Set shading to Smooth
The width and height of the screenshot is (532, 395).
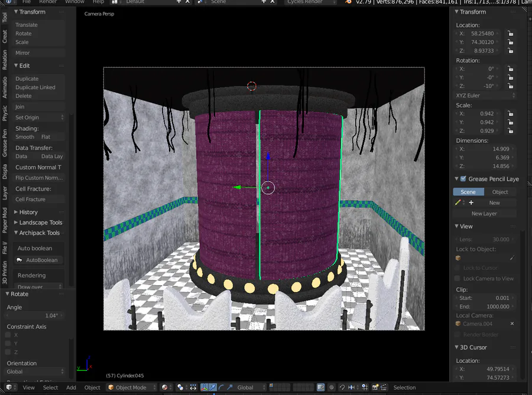coord(25,137)
